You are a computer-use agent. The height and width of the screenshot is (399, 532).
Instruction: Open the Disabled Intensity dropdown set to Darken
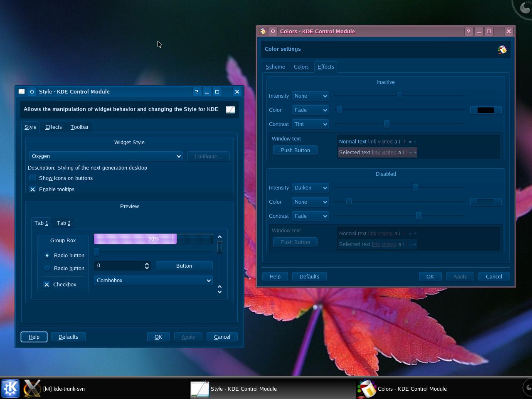(x=310, y=188)
